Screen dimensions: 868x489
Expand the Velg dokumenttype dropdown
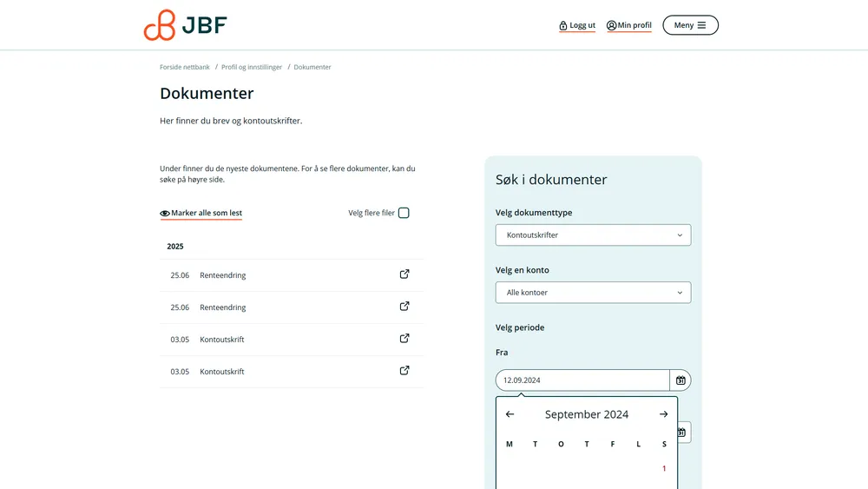pos(593,235)
